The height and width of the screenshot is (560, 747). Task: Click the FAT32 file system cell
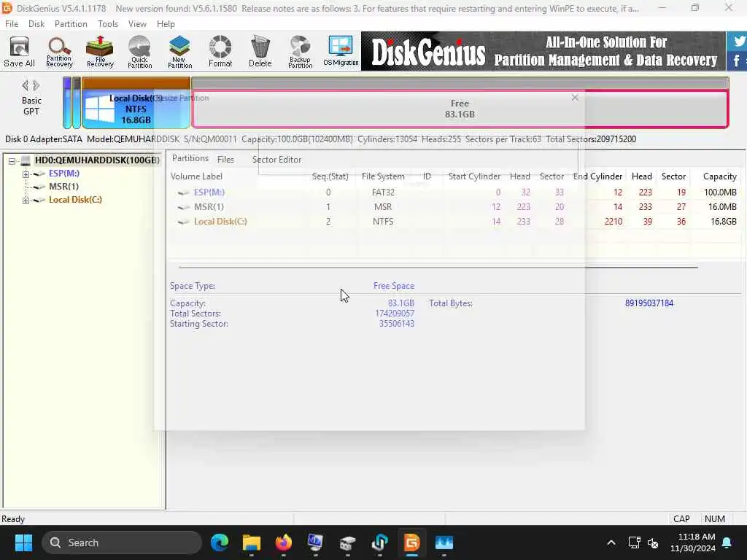click(383, 192)
